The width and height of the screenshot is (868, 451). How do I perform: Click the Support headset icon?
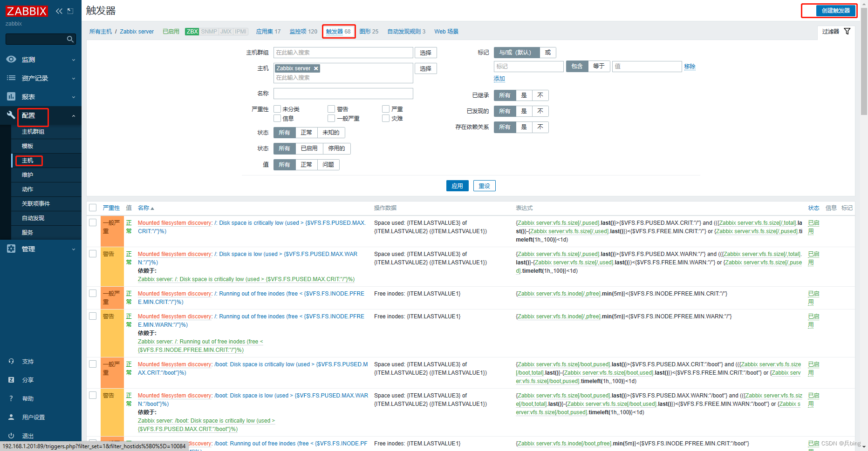(11, 361)
